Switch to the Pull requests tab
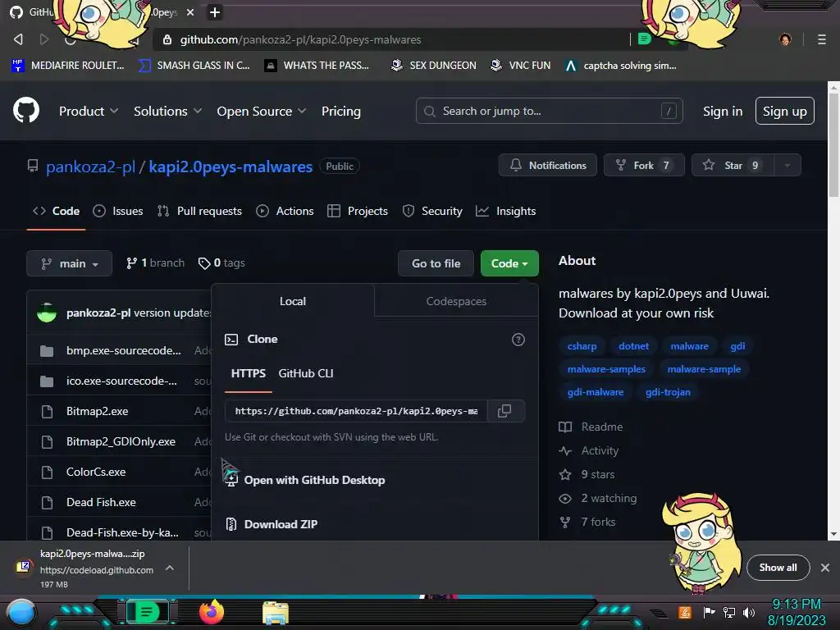Viewport: 840px width, 630px height. 199,211
